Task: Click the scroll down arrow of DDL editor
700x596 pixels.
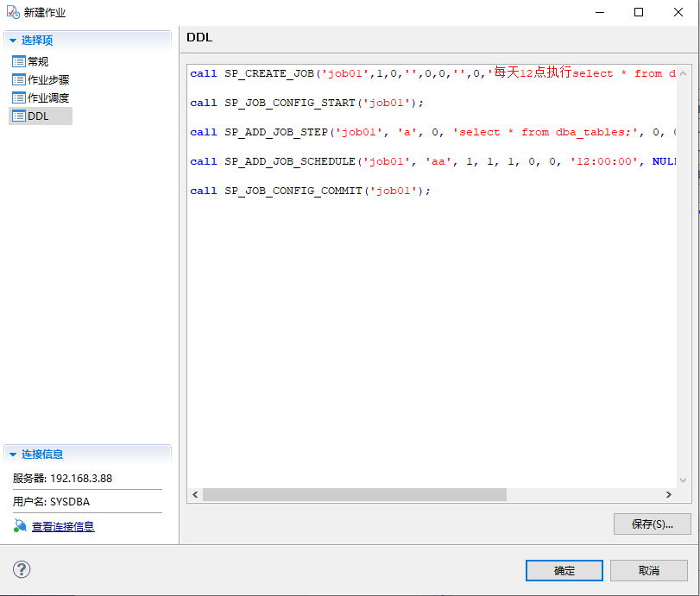Action: point(683,480)
